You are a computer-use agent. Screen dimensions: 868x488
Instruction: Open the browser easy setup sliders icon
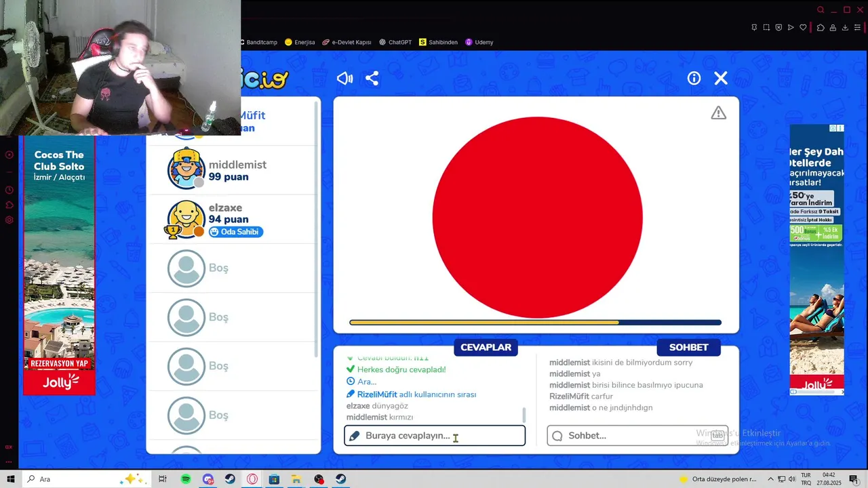coord(857,28)
